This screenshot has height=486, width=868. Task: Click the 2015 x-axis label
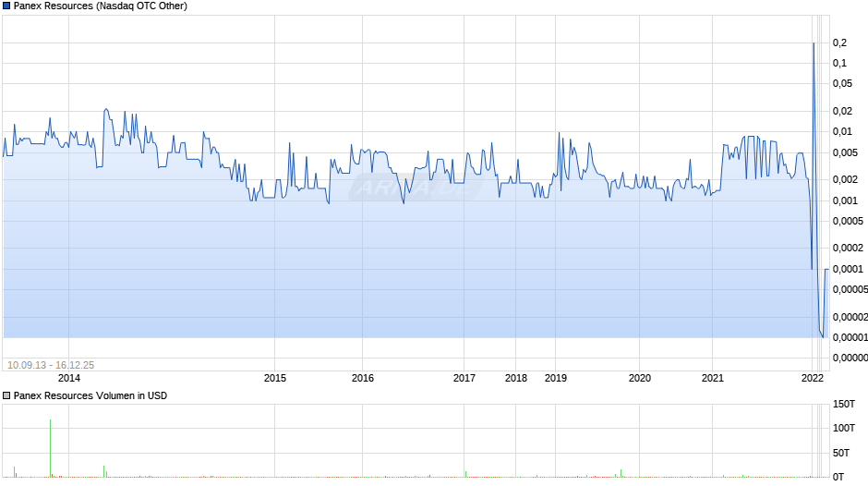point(275,378)
